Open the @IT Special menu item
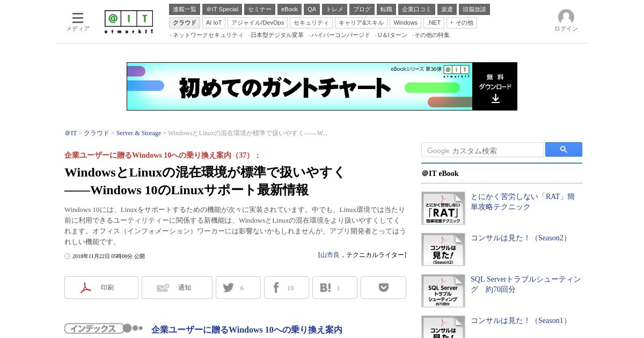 [222, 9]
